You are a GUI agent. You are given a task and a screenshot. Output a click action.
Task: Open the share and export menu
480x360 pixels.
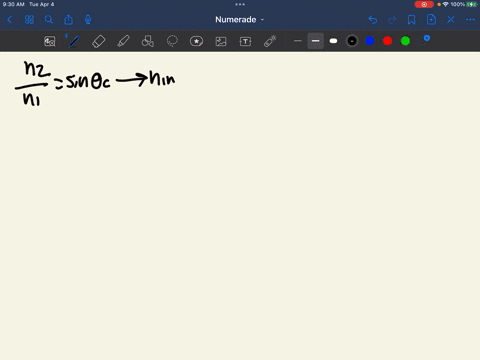click(x=68, y=20)
